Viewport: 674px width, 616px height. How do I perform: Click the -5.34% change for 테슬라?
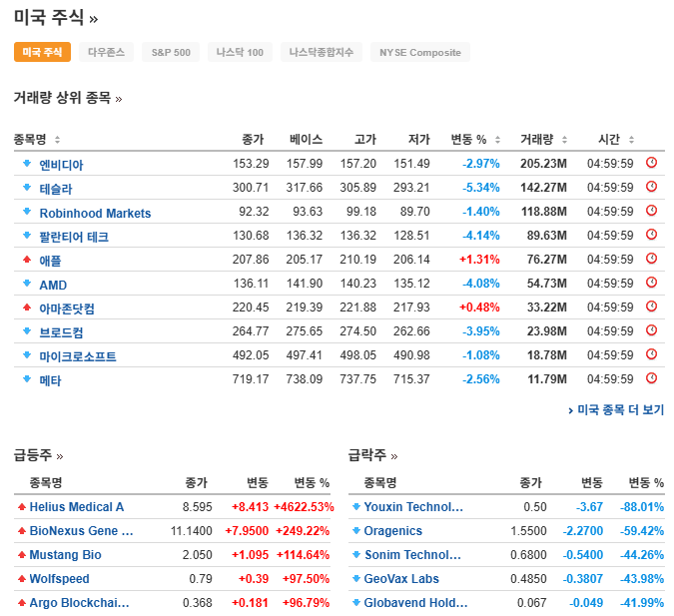click(x=480, y=188)
